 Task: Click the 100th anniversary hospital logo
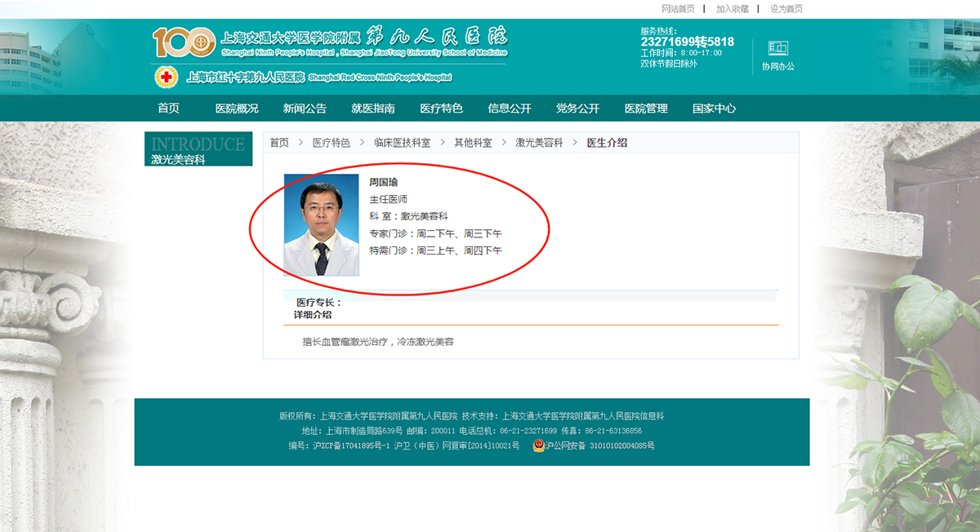coord(184,42)
